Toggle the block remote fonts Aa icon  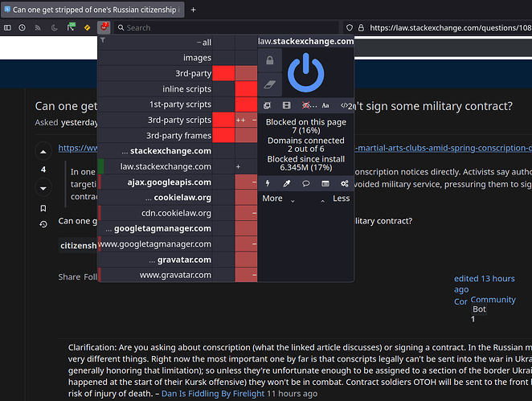325,105
